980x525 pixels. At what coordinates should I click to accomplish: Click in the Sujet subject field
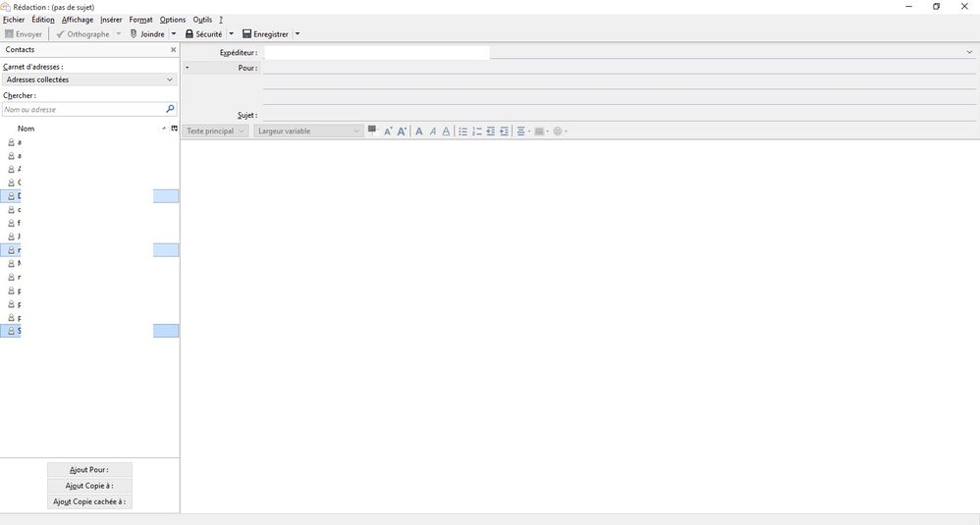[619, 115]
